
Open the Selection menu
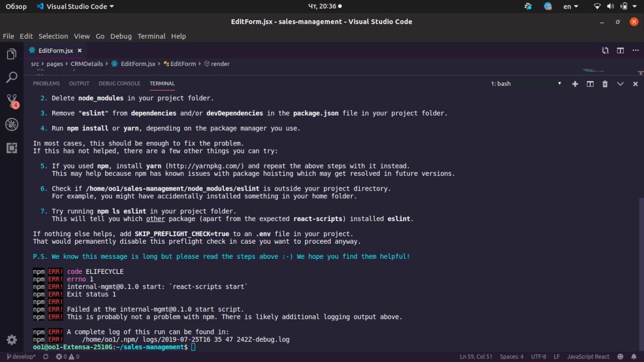point(53,36)
